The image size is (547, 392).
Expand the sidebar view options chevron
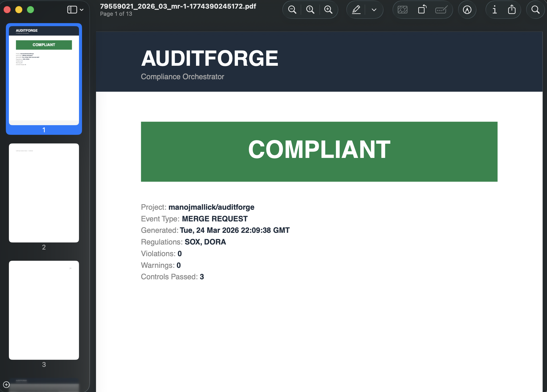(x=82, y=10)
